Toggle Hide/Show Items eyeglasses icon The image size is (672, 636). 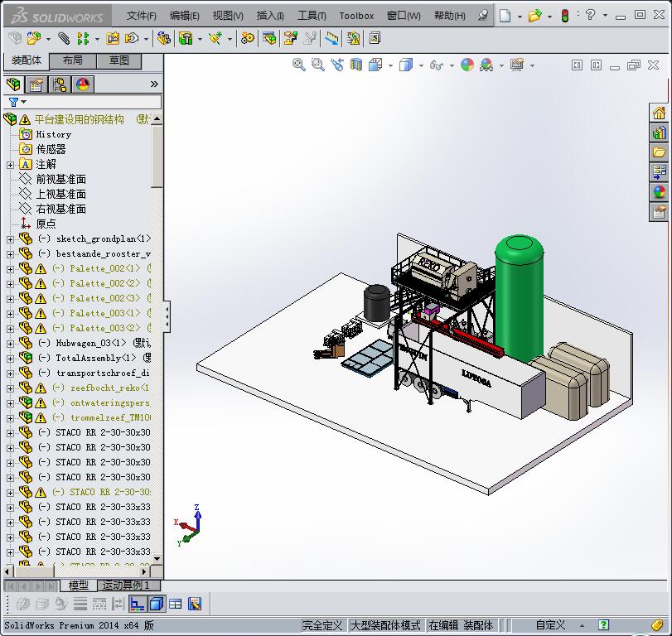point(435,65)
